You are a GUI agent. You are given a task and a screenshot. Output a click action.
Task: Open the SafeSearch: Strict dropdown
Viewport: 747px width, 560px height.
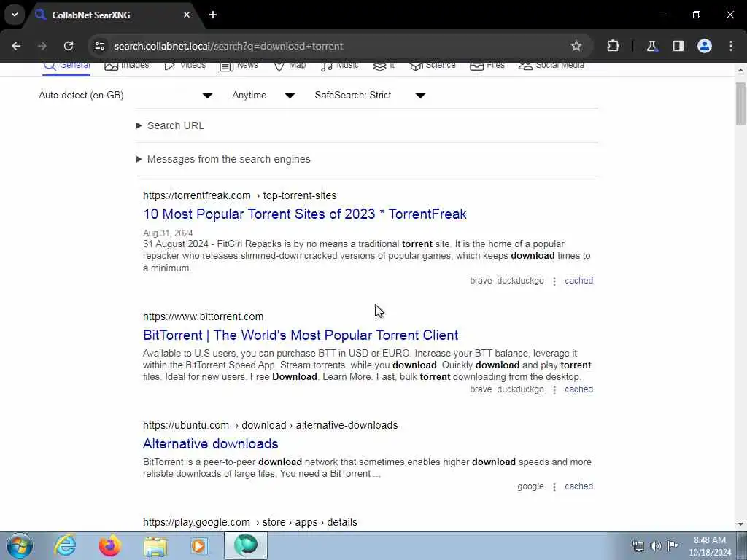(370, 96)
